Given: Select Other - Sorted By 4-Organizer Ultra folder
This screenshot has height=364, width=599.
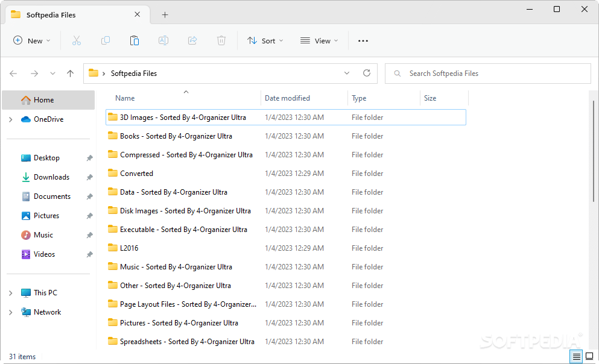Looking at the screenshot, I should coord(286,286).
